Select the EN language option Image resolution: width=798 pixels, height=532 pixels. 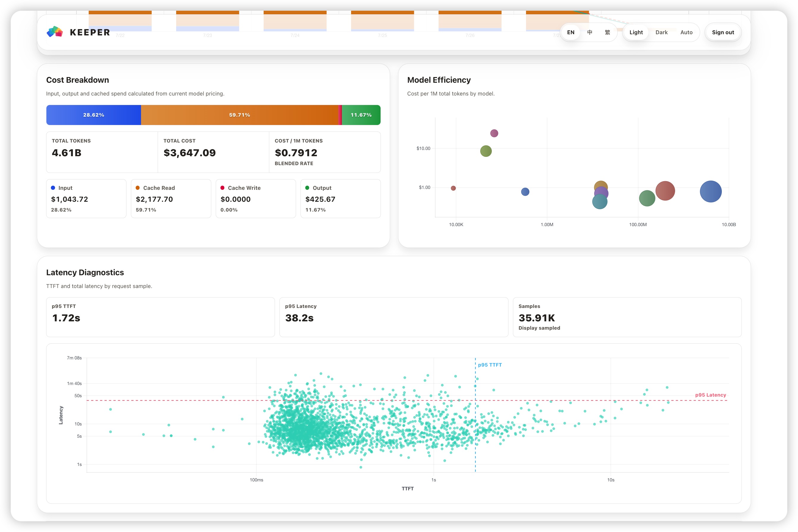(x=571, y=32)
